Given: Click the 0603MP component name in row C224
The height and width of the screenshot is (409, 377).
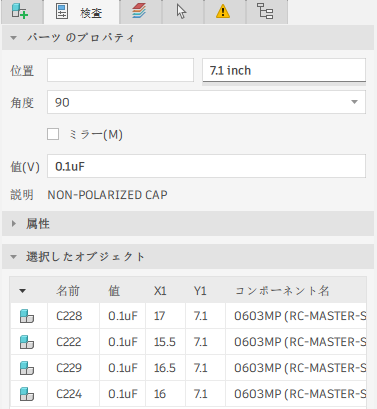Looking at the screenshot, I should 296,394.
